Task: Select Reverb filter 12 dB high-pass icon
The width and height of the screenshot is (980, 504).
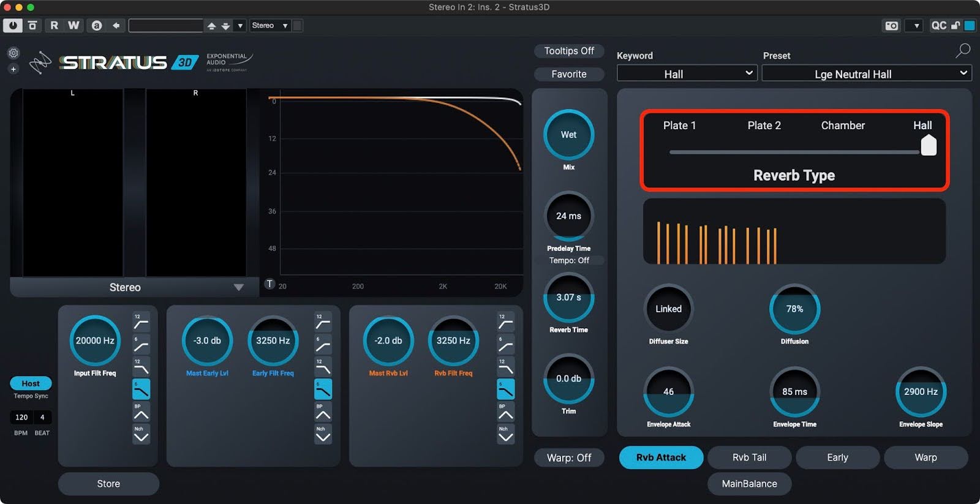Action: click(x=505, y=322)
